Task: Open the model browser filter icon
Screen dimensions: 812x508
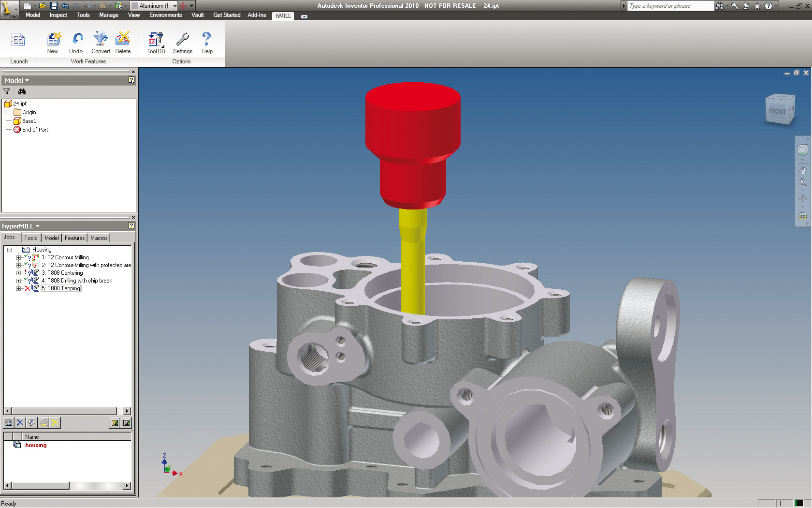Action: click(x=7, y=91)
